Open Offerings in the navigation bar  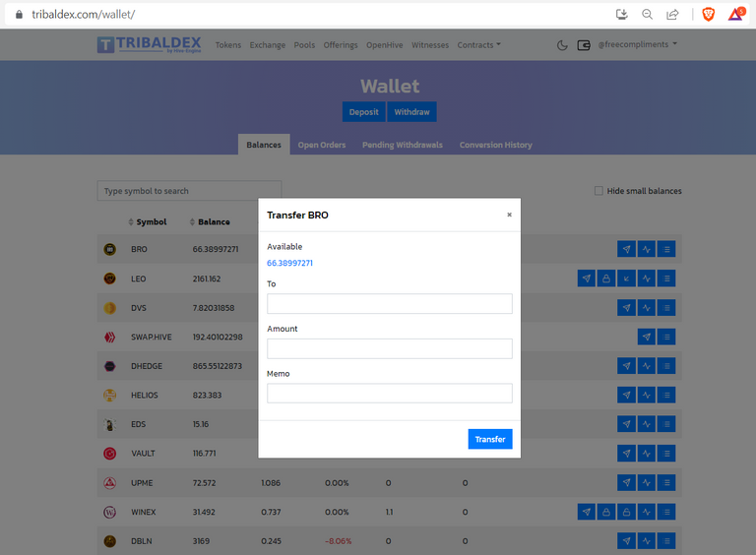click(x=341, y=45)
